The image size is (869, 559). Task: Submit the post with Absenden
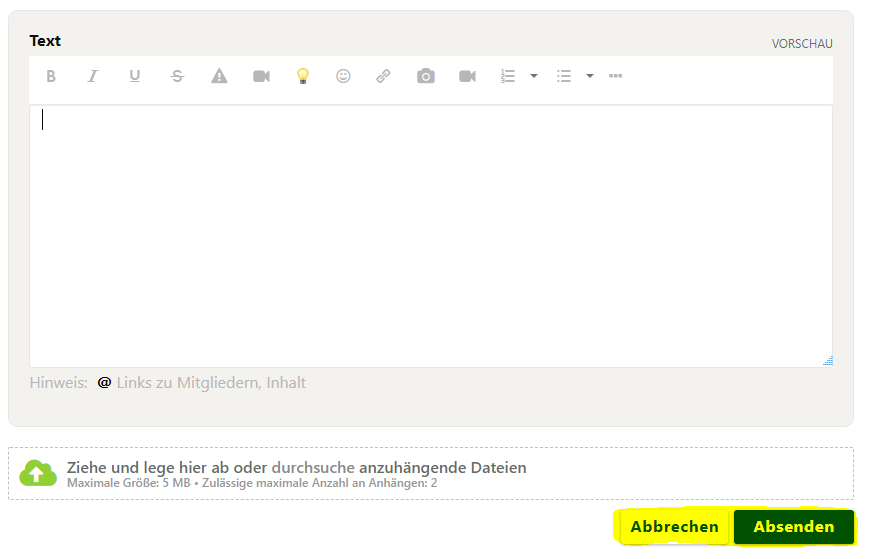point(793,527)
